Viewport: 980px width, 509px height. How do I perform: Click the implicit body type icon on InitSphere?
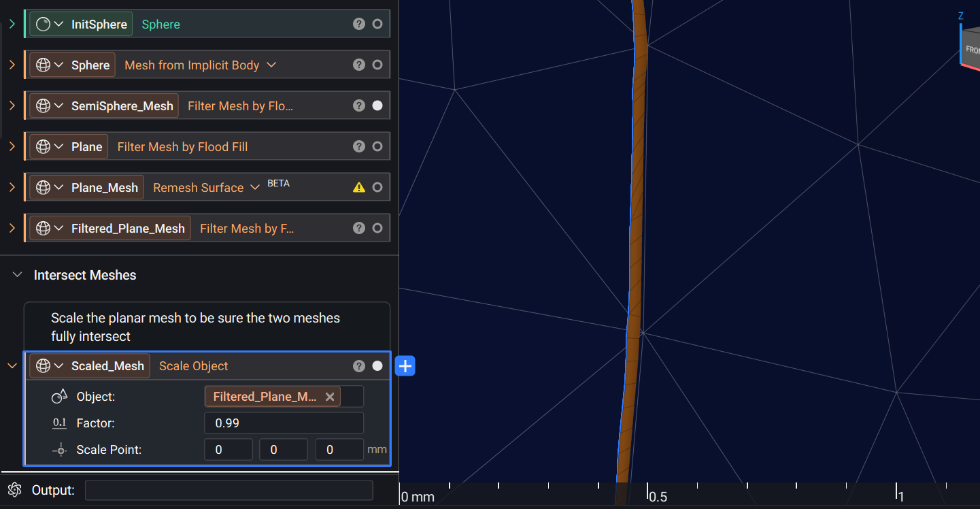pyautogui.click(x=43, y=24)
